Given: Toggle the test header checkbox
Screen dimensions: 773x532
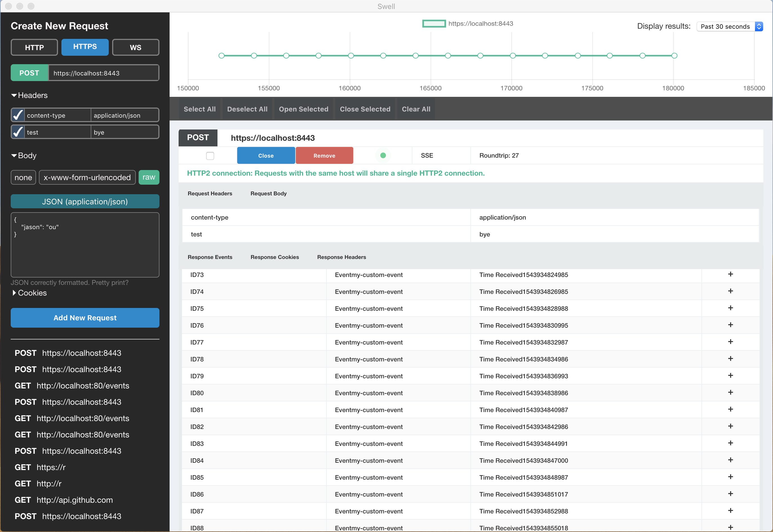Looking at the screenshot, I should pos(18,132).
